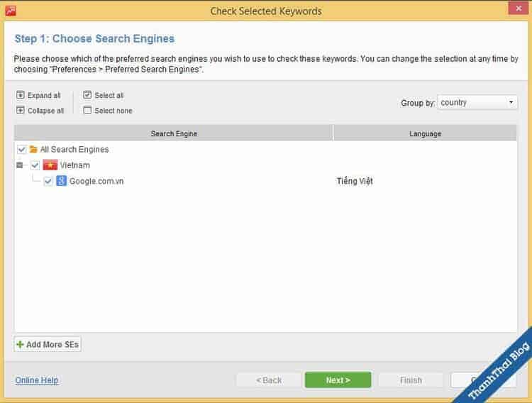Open the Online Help link
The height and width of the screenshot is (403, 532).
pos(37,380)
